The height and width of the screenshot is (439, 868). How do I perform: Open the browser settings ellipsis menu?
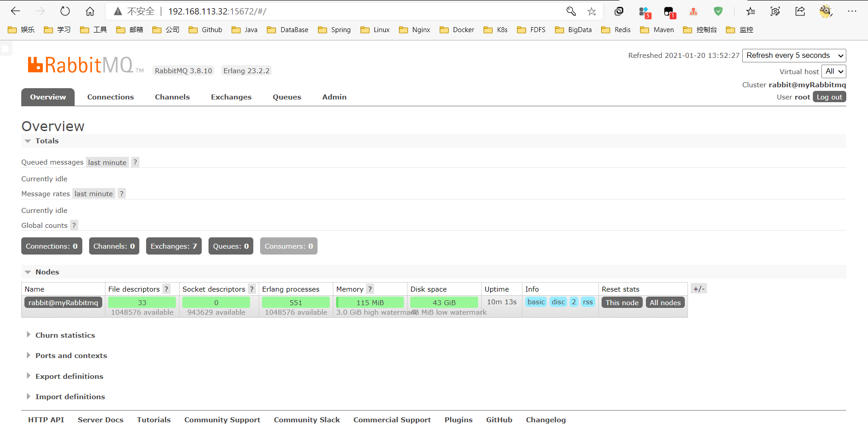pos(852,11)
